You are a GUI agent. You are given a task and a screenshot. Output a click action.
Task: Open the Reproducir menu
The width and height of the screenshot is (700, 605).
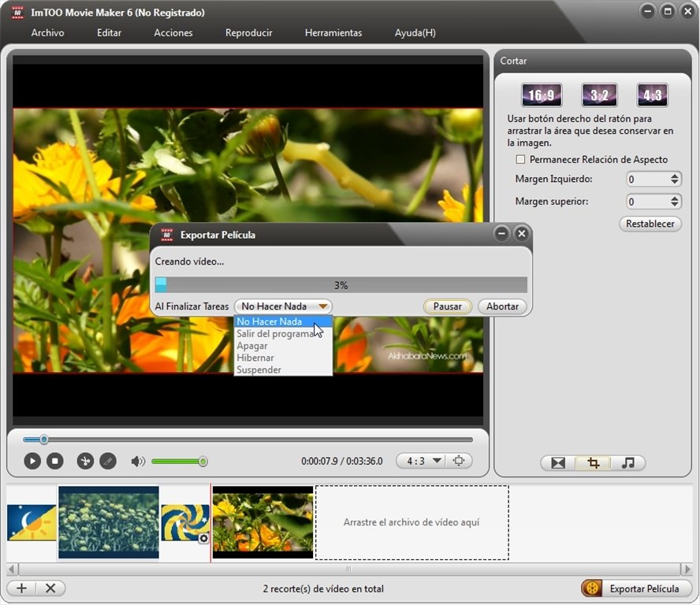coord(248,32)
